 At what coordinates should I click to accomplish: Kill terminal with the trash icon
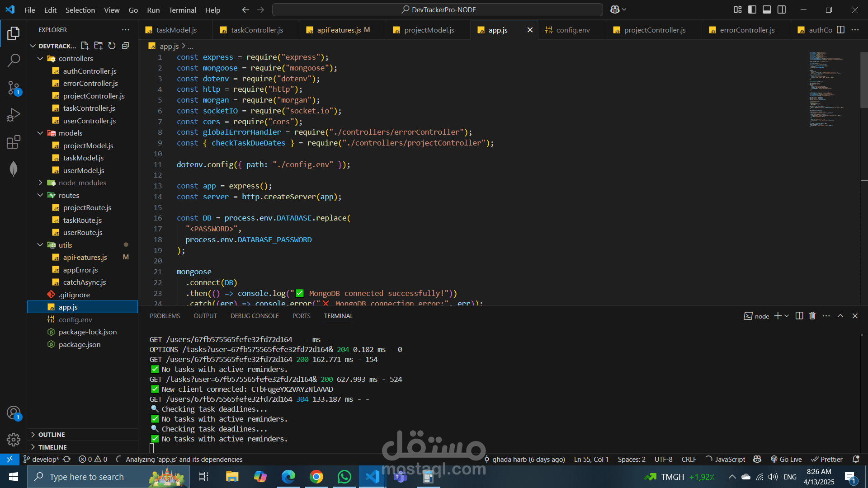click(x=812, y=316)
